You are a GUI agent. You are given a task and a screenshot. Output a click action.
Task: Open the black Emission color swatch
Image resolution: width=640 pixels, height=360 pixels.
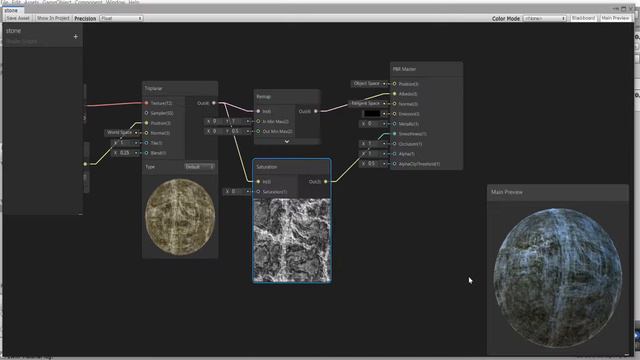(x=372, y=113)
